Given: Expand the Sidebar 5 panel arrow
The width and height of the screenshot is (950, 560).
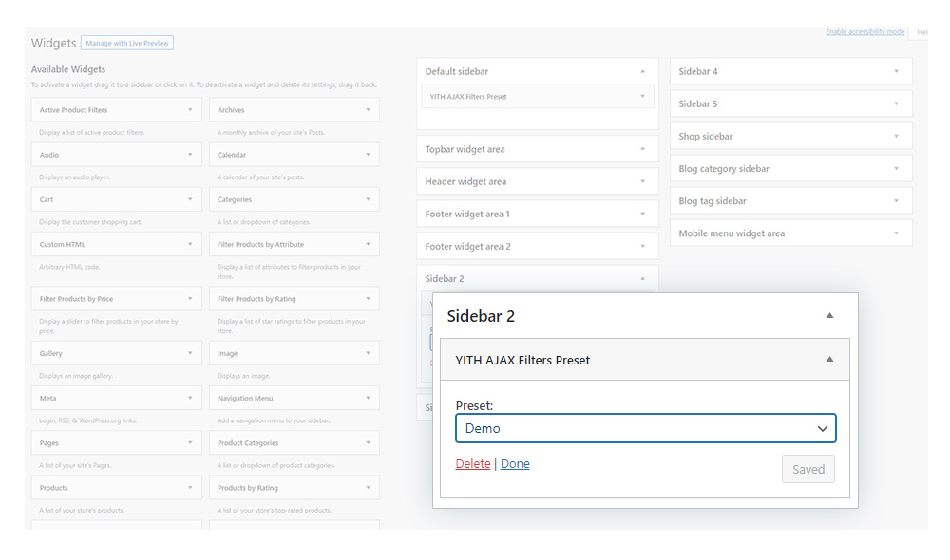Looking at the screenshot, I should 896,103.
